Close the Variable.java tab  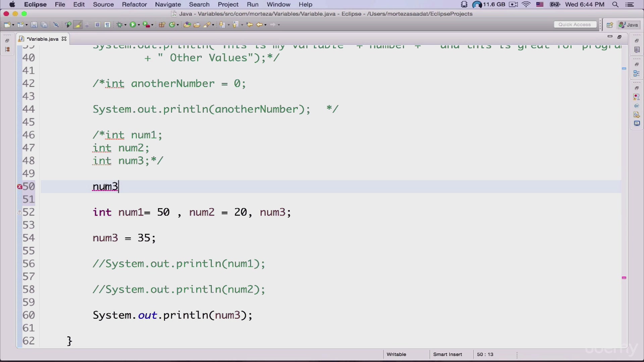click(64, 39)
